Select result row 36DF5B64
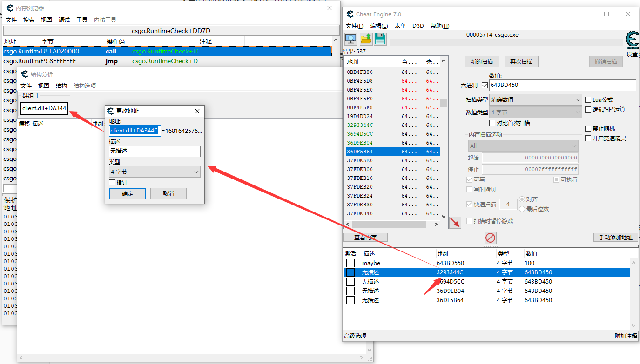The image size is (640, 364). tap(392, 152)
